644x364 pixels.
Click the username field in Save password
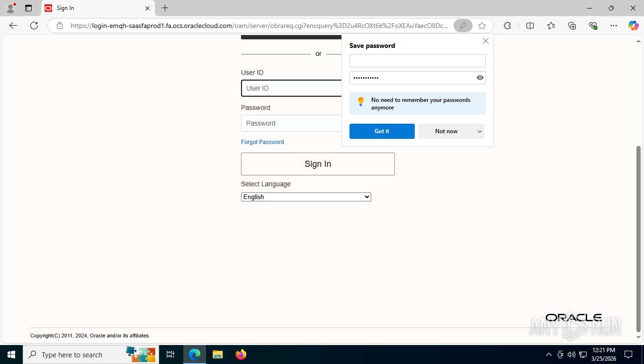tap(417, 61)
